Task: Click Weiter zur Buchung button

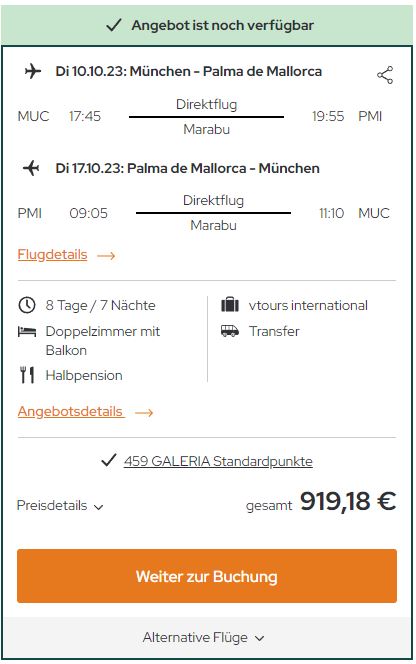Action: [207, 576]
